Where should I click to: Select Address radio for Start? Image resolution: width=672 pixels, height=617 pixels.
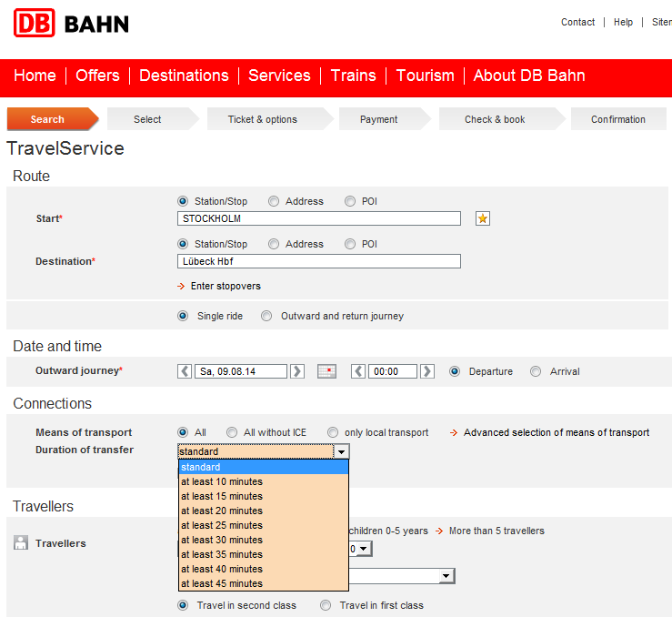click(x=273, y=201)
